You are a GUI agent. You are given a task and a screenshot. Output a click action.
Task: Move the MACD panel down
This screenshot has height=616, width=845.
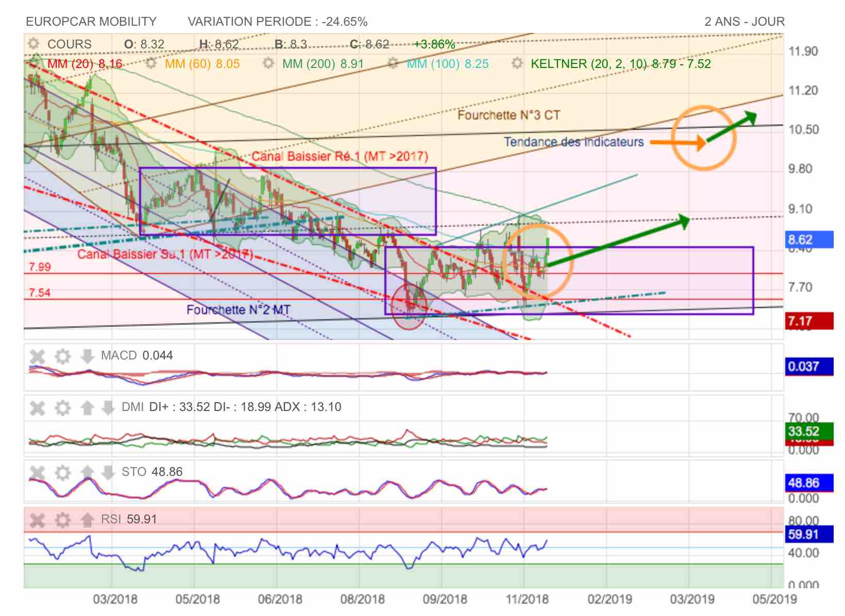87,356
